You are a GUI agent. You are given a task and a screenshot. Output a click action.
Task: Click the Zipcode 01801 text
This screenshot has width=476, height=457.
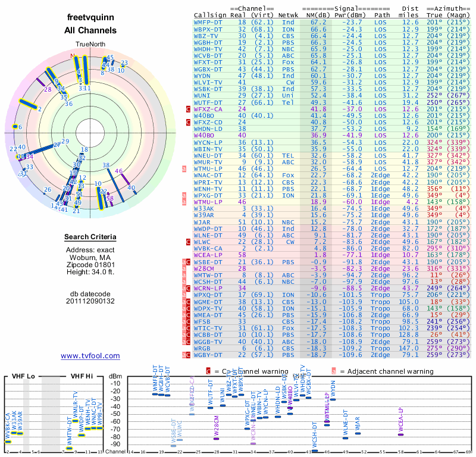coord(90,264)
